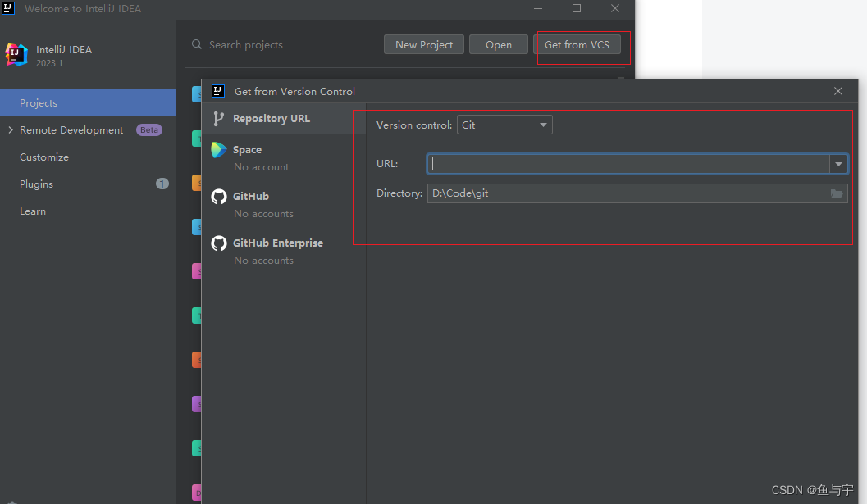Image resolution: width=867 pixels, height=504 pixels.
Task: Open the Customize section
Action: (44, 157)
